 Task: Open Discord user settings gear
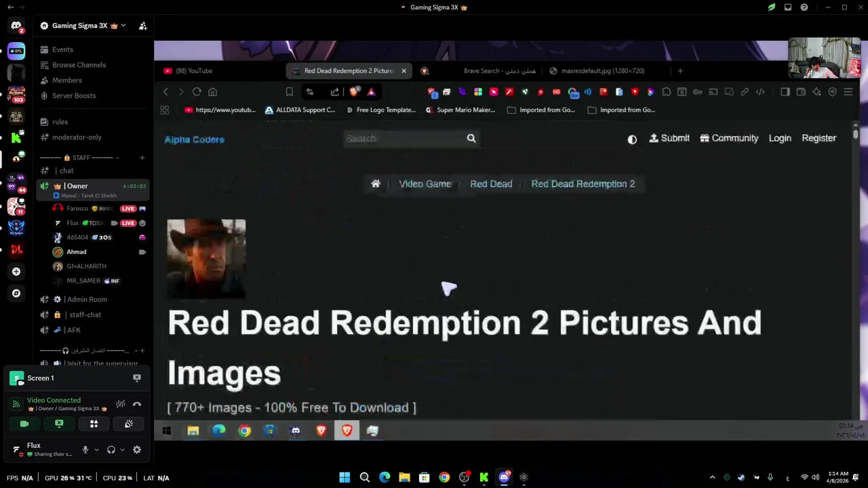tap(137, 449)
